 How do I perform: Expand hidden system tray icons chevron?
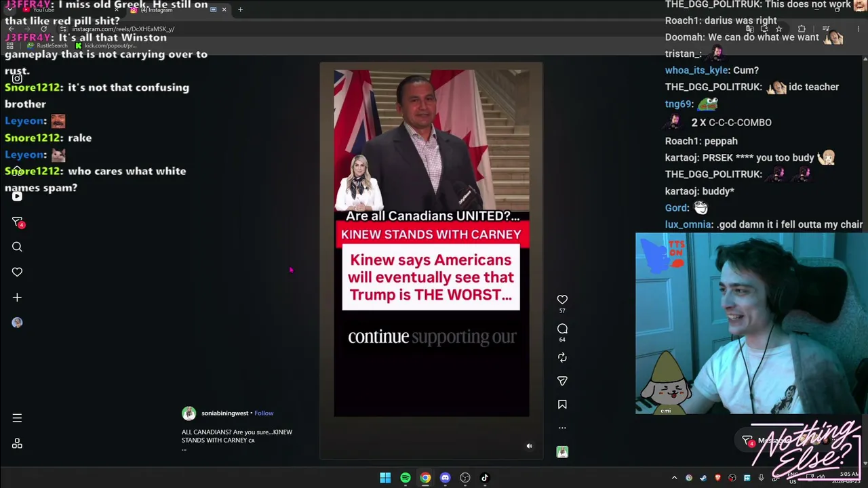tap(674, 478)
